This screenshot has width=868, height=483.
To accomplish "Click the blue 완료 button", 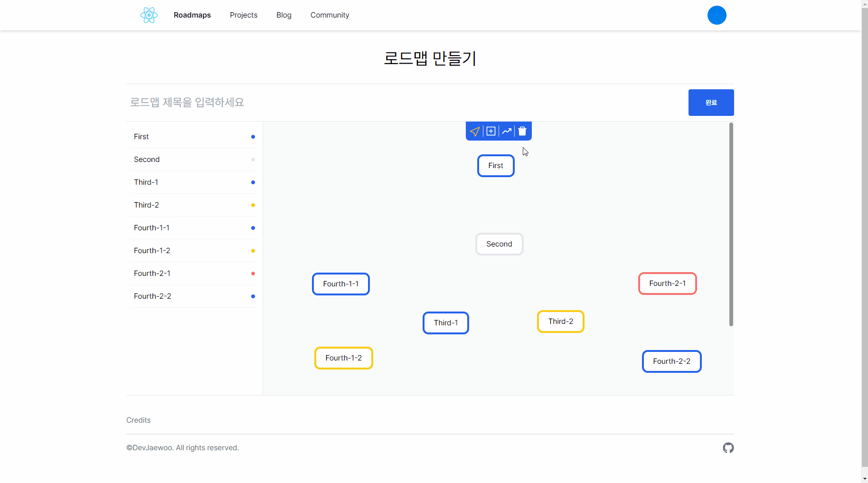I will tap(711, 102).
